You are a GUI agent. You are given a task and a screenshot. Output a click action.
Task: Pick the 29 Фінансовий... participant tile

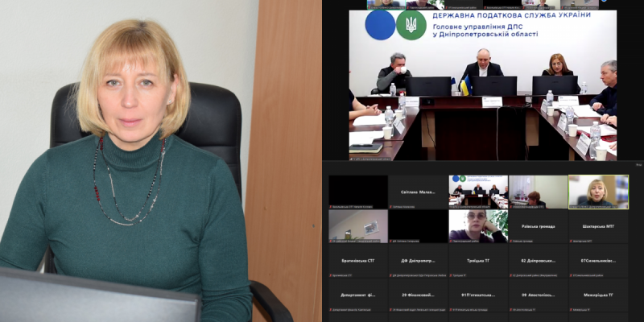tap(418, 295)
